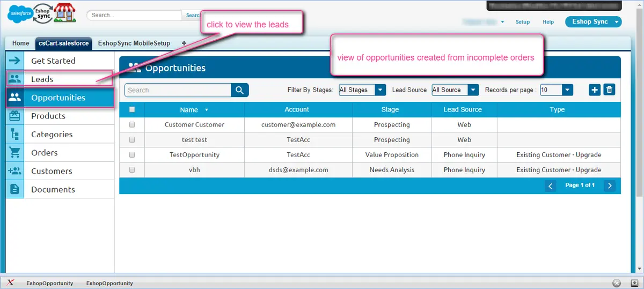
Task: Go to previous page arrow
Action: pos(551,186)
